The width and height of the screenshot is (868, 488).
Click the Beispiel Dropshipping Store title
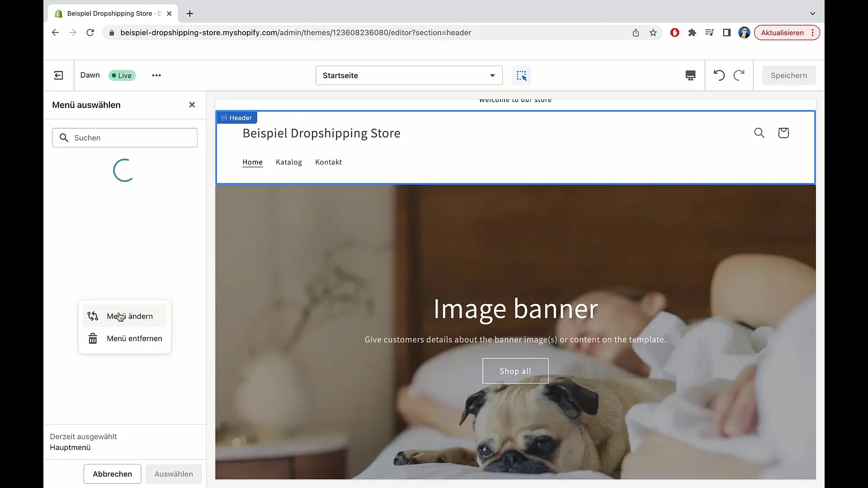coord(321,133)
